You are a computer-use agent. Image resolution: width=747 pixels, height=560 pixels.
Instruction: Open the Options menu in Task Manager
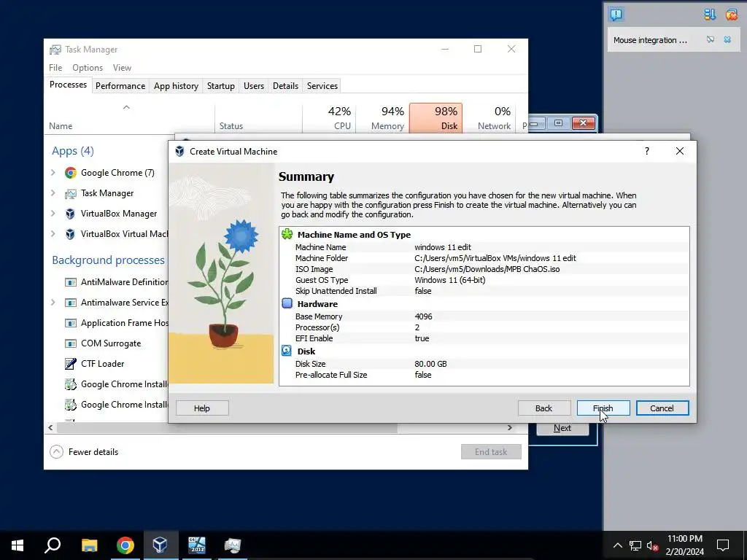pos(88,68)
